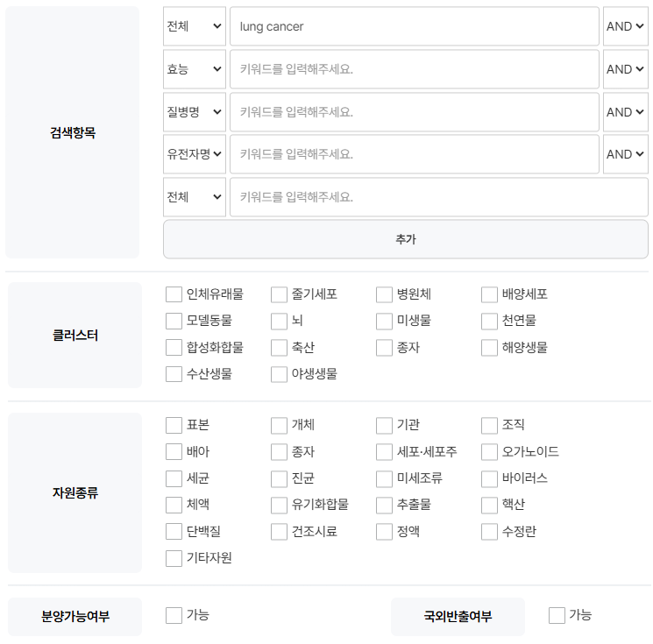Open the AND operator dropdown in 효능 row

pos(626,69)
